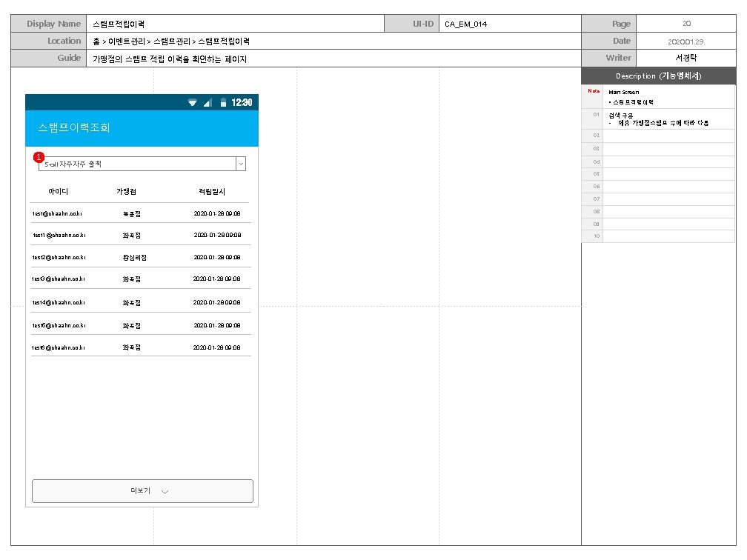The height and width of the screenshot is (560, 747).
Task: Click 화곡점 in the test6 row
Action: 131,347
